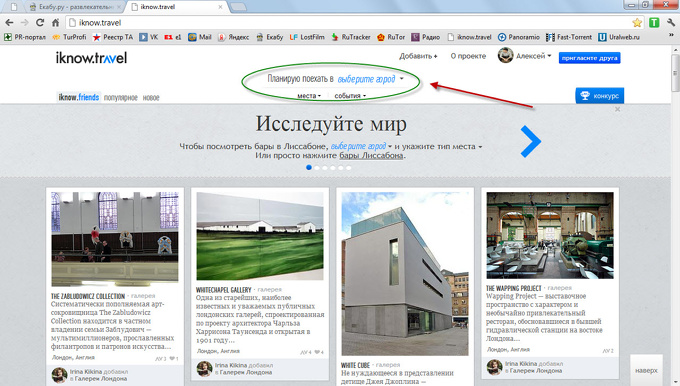The height and width of the screenshot is (386, 680).
Task: Open the выберите город city dropdown
Action: (370, 79)
